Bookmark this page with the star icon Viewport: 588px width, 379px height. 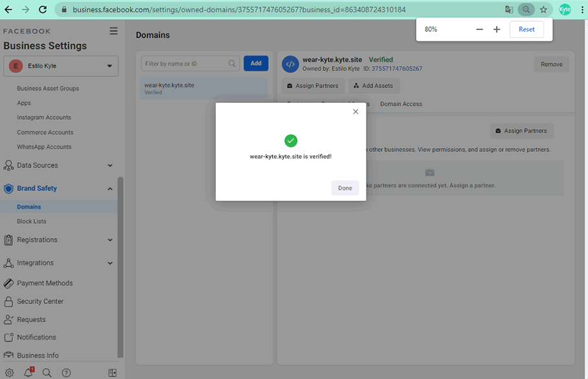544,10
